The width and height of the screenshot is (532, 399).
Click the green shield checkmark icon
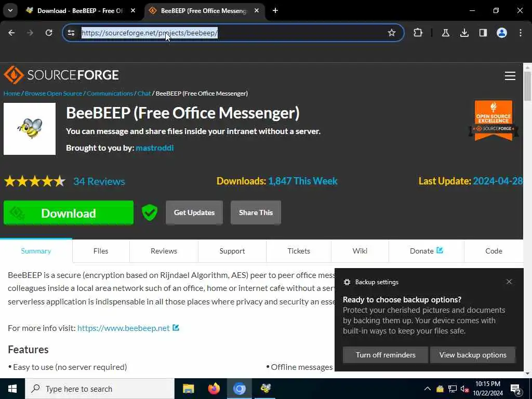(x=150, y=212)
